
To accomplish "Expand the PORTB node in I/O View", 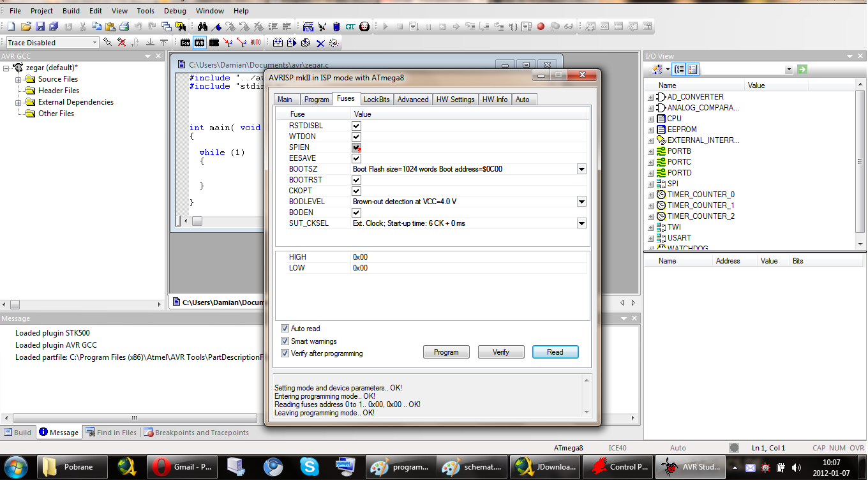I will tap(651, 151).
